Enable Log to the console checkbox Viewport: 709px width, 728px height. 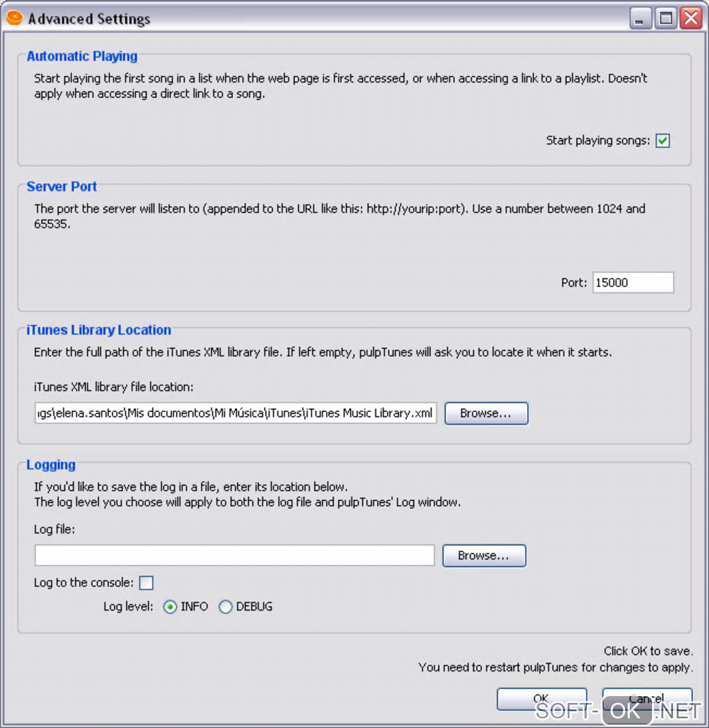click(147, 583)
